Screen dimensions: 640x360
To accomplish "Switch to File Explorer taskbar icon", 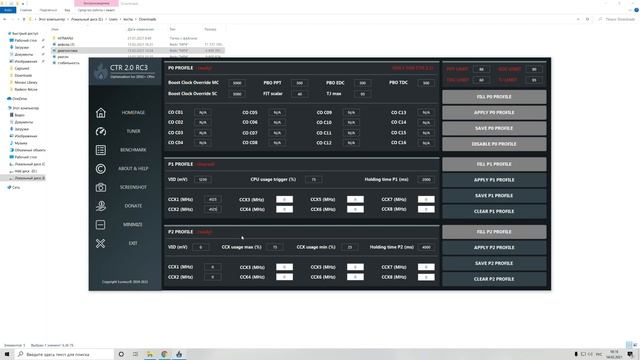I will (x=150, y=354).
